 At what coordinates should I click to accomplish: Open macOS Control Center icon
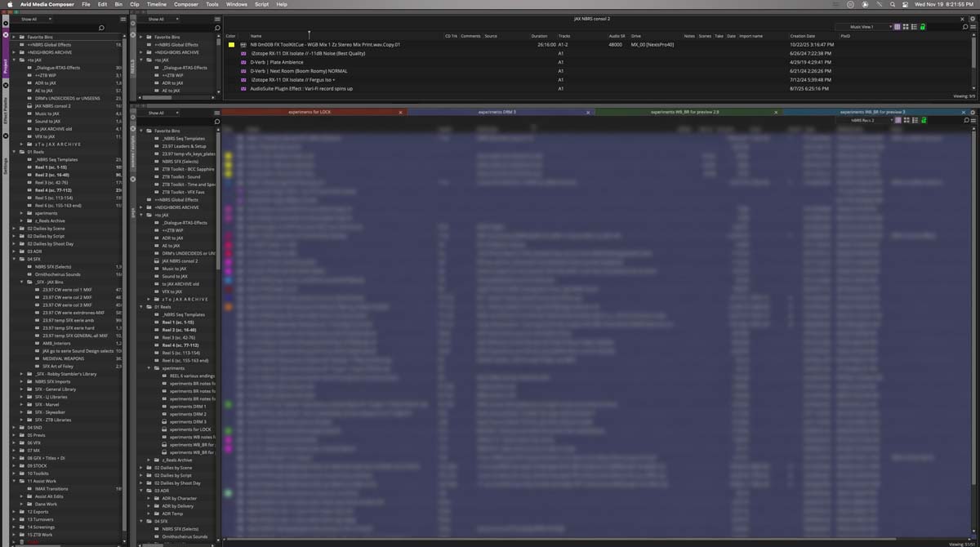[x=906, y=4]
